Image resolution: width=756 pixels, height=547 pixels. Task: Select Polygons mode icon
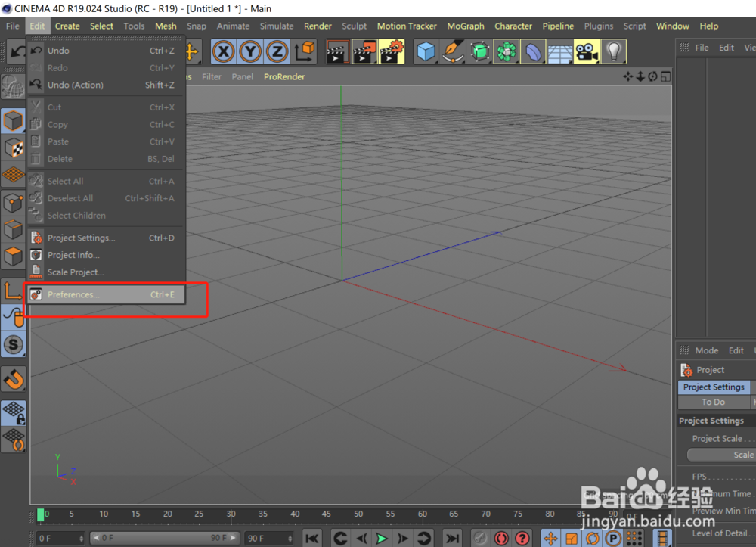pyautogui.click(x=13, y=257)
